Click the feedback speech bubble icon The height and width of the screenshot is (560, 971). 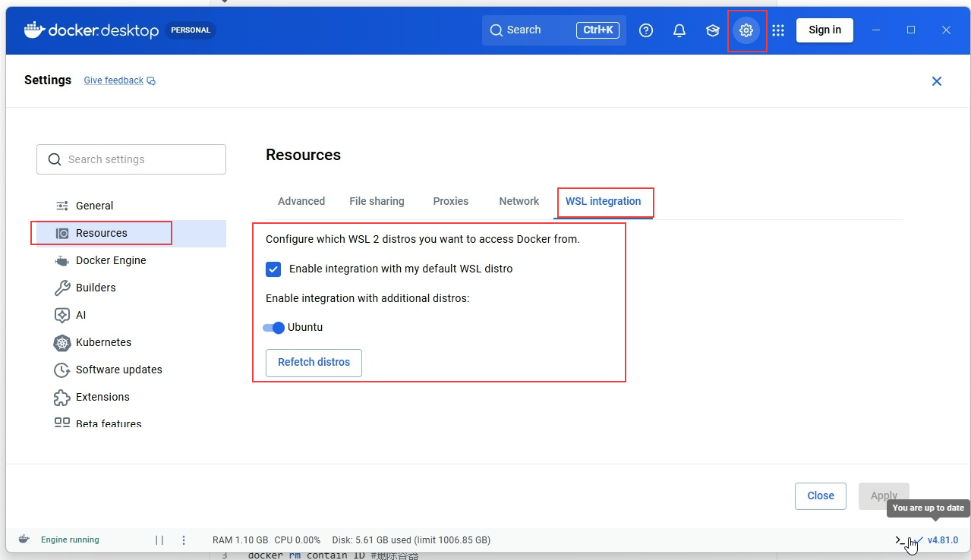point(151,80)
